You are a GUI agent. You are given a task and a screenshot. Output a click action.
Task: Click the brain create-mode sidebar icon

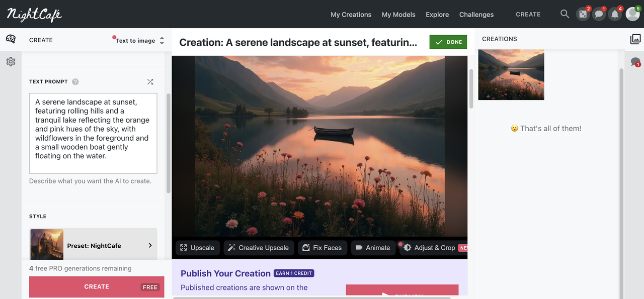(x=11, y=39)
